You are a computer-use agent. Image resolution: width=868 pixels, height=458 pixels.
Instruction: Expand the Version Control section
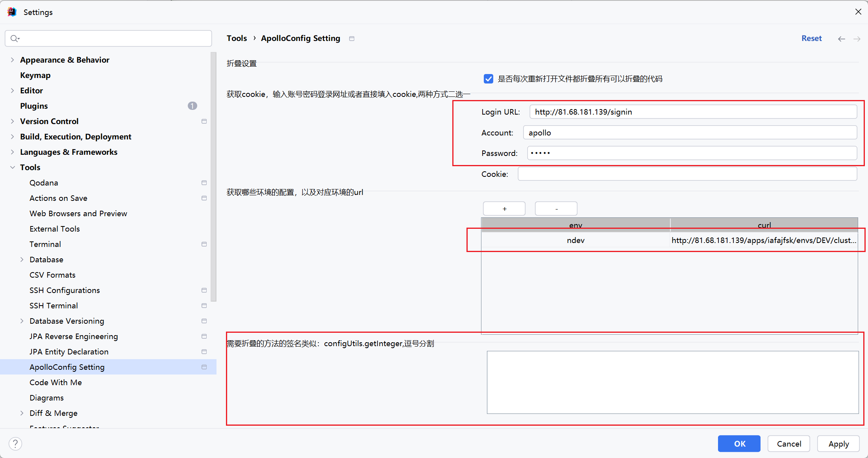click(x=12, y=121)
